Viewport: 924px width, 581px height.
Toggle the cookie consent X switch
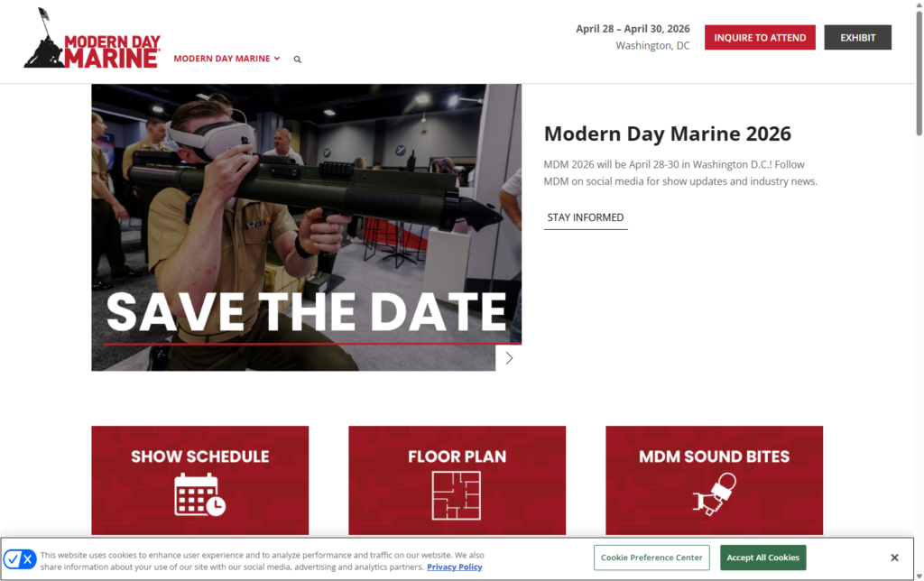(x=28, y=559)
